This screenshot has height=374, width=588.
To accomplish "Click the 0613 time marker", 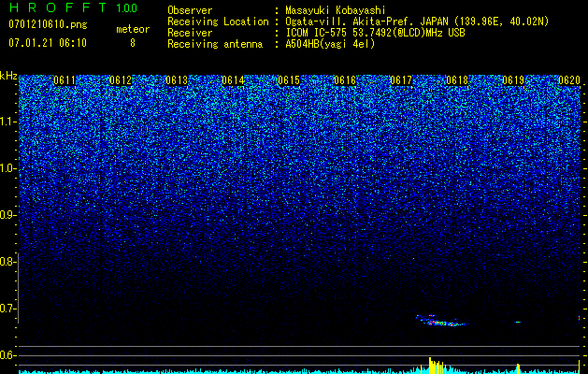I will [x=177, y=80].
